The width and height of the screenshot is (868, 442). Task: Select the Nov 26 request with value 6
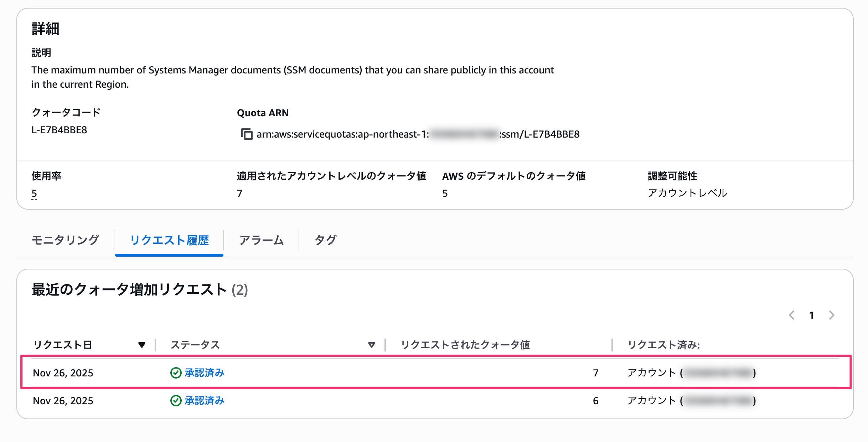coord(356,401)
